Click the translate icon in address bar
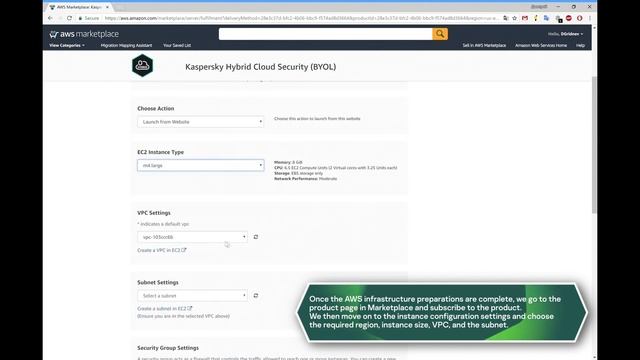The width and height of the screenshot is (640, 360). [506, 18]
